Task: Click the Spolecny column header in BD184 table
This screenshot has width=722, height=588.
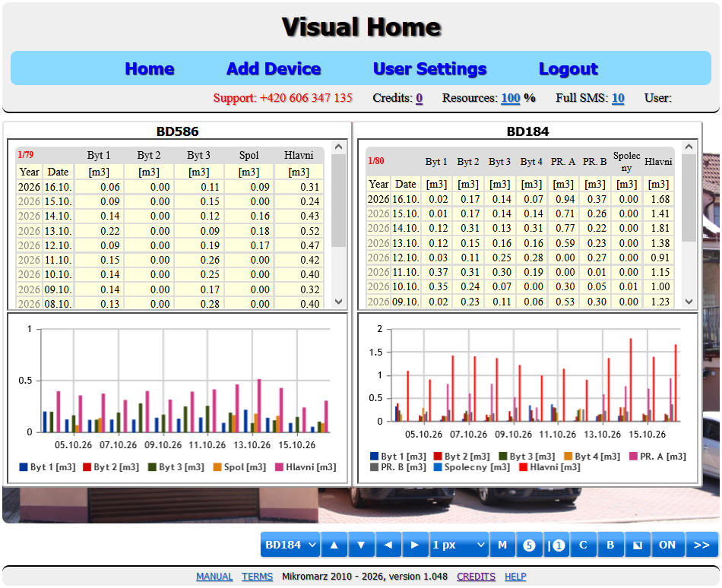Action: [627, 162]
